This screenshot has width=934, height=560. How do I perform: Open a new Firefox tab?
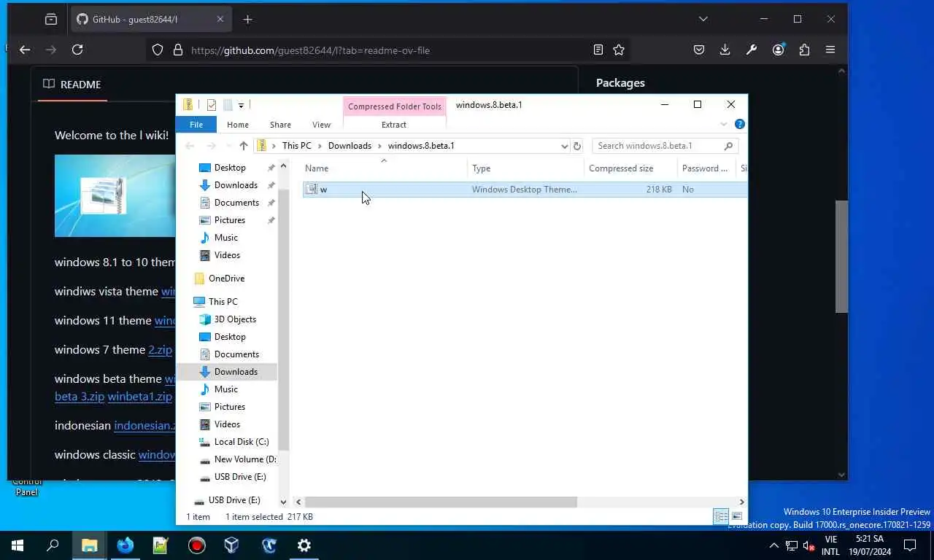247,20
